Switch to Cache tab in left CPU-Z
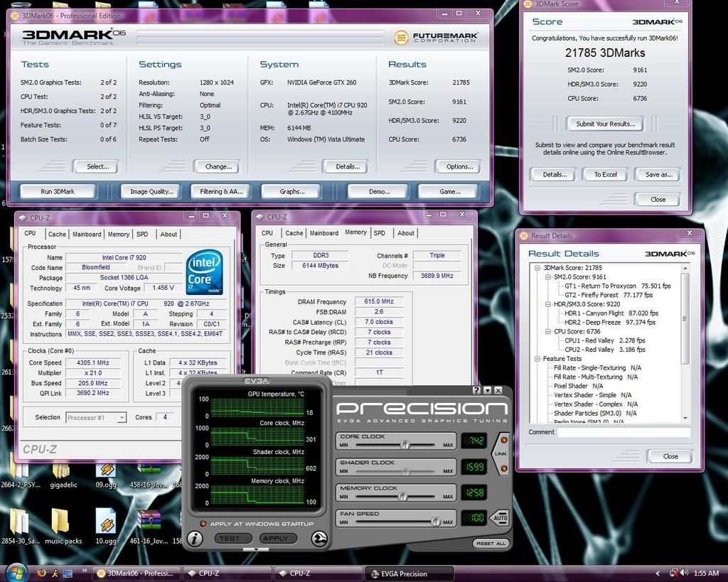 coord(57,235)
